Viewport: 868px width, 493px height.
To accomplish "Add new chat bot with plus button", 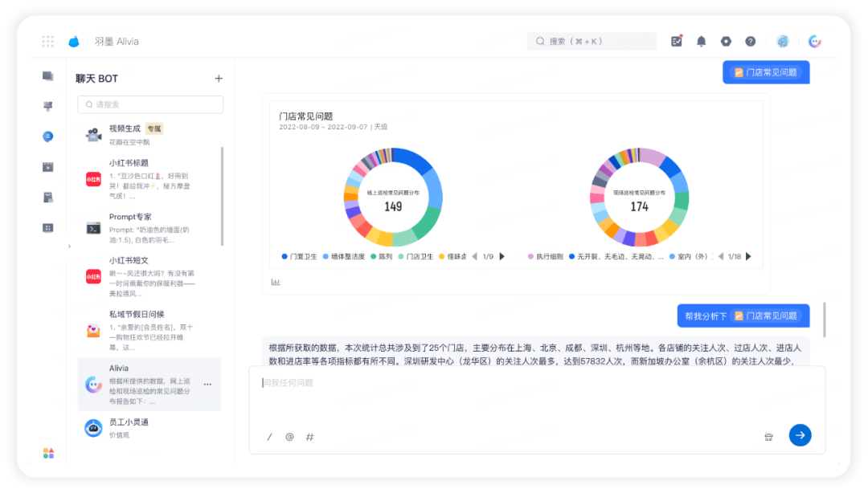I will (x=219, y=79).
